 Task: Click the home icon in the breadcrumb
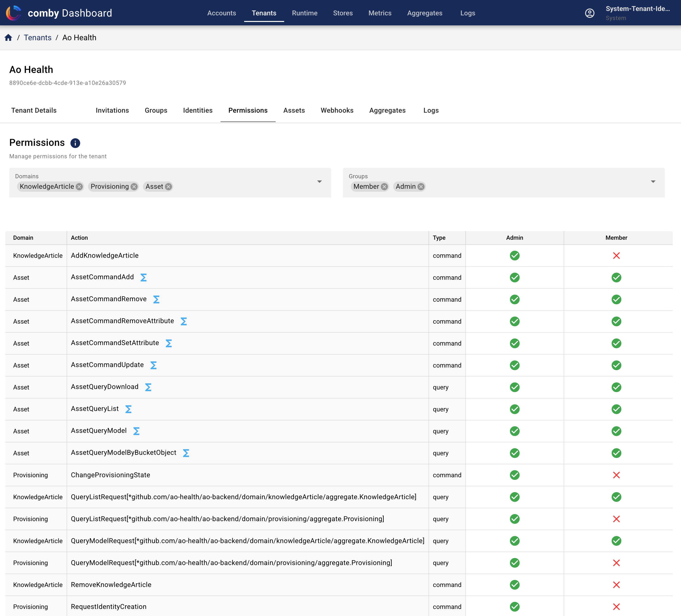(9, 38)
